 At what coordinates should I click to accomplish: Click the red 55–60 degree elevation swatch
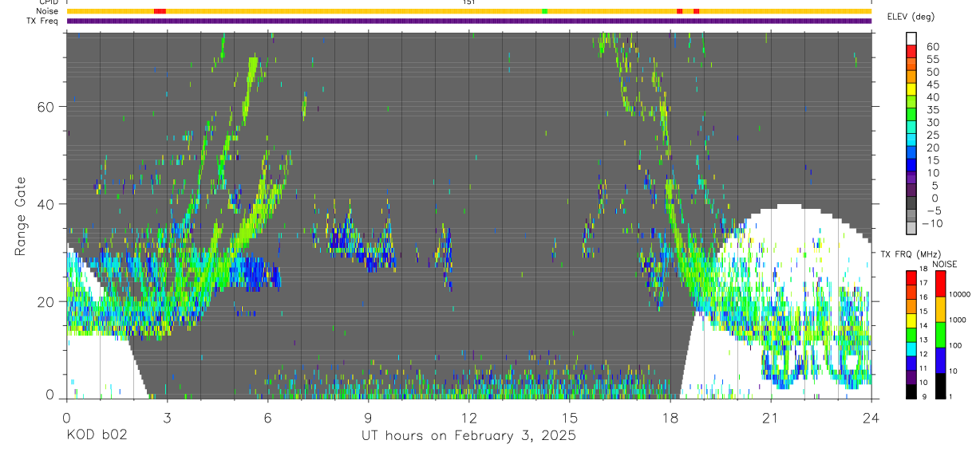coord(911,53)
